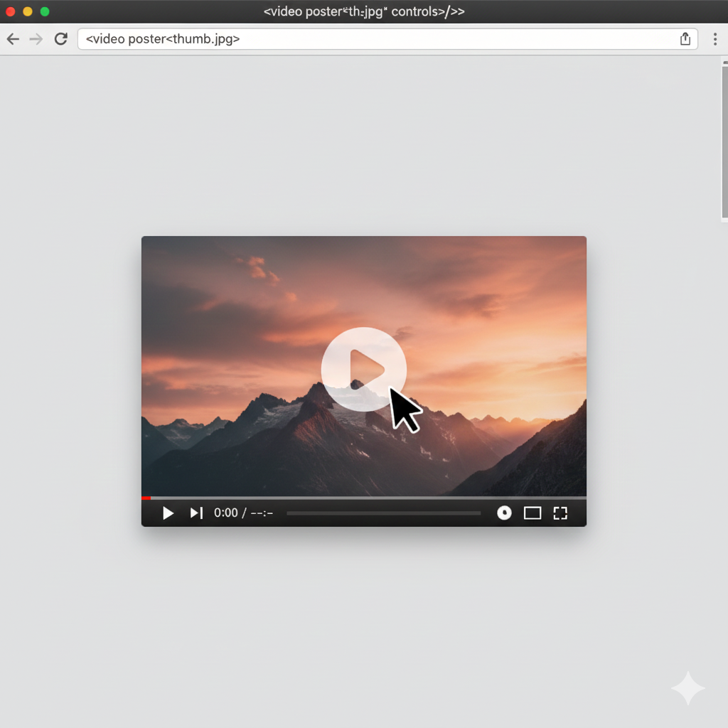Click the record-dot icon near the controls
Viewport: 728px width, 728px height.
[504, 513]
